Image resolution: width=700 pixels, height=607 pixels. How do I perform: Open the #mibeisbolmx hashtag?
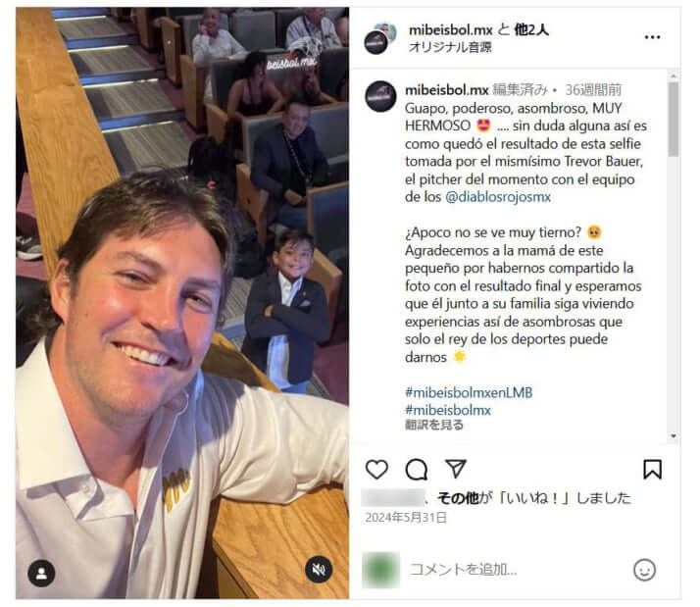coord(448,410)
